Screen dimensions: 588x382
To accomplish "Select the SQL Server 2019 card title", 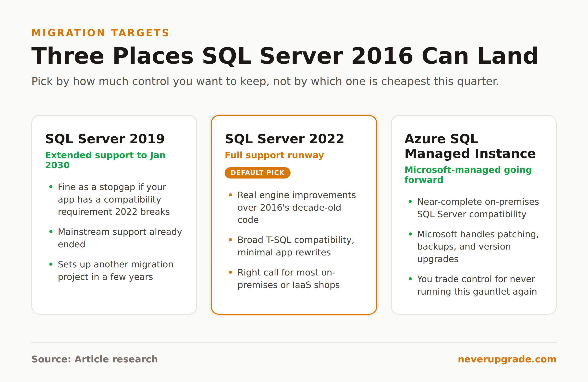I will [105, 139].
